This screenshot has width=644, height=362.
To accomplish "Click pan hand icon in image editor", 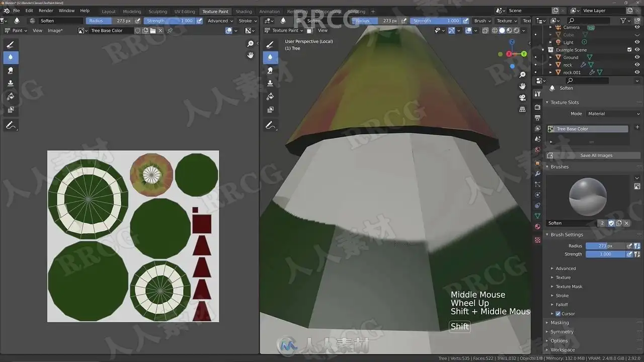I will (250, 55).
